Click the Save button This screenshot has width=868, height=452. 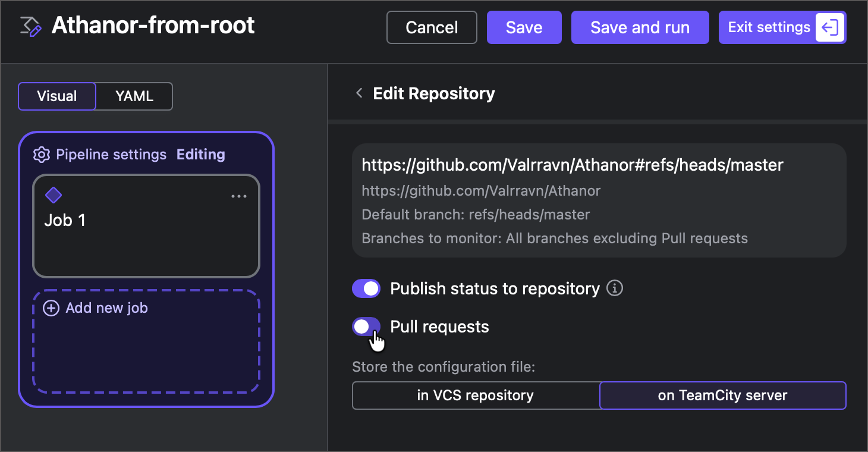[524, 27]
